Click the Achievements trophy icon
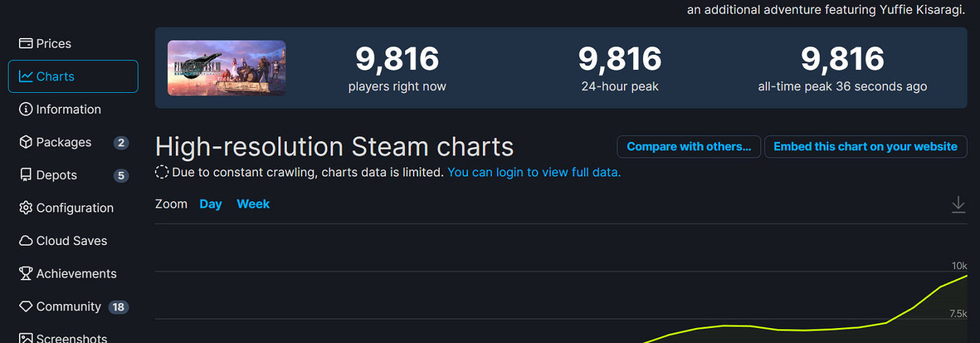This screenshot has width=980, height=343. 26,274
